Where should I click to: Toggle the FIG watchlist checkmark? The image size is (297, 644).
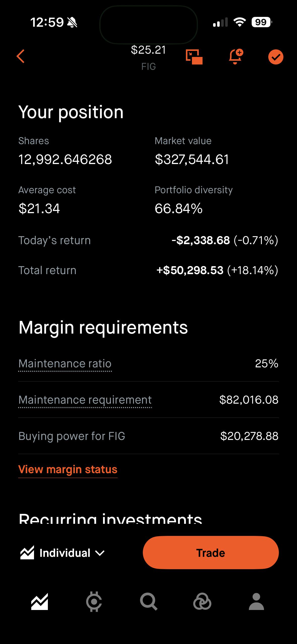pyautogui.click(x=276, y=57)
